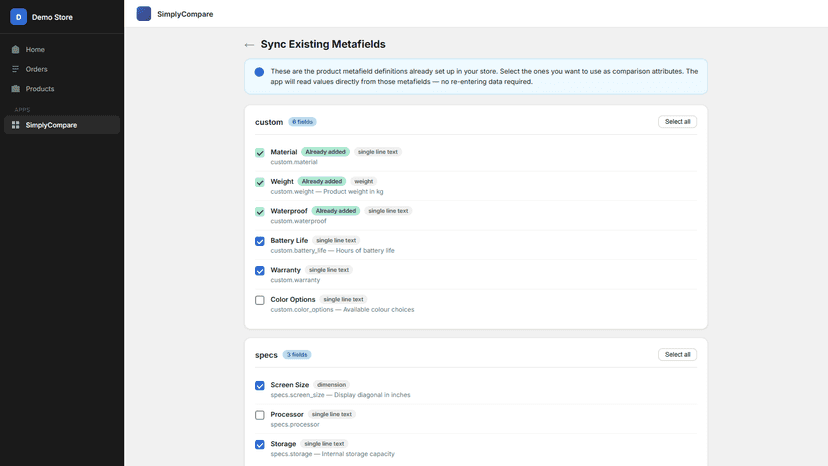Click the Processor field label

pos(287,415)
